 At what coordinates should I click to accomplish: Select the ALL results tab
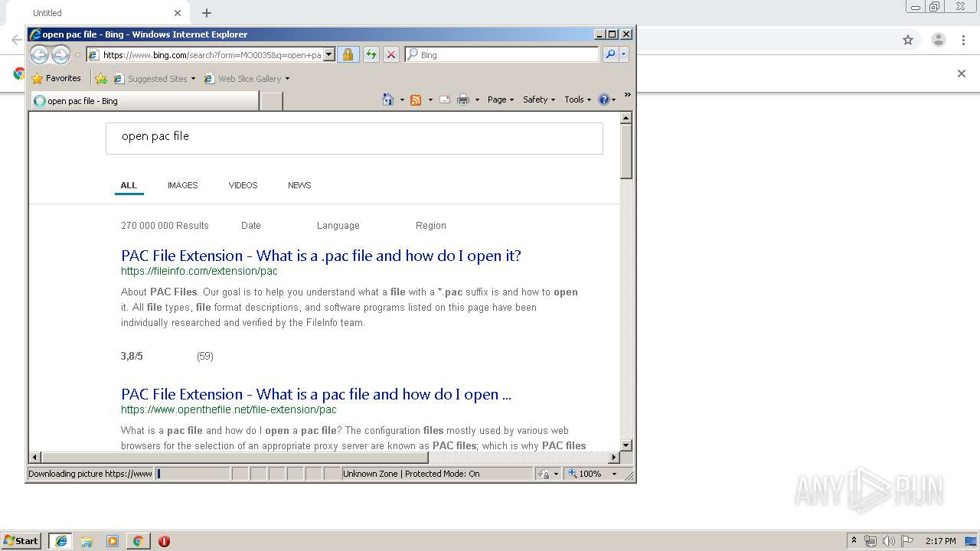[129, 185]
